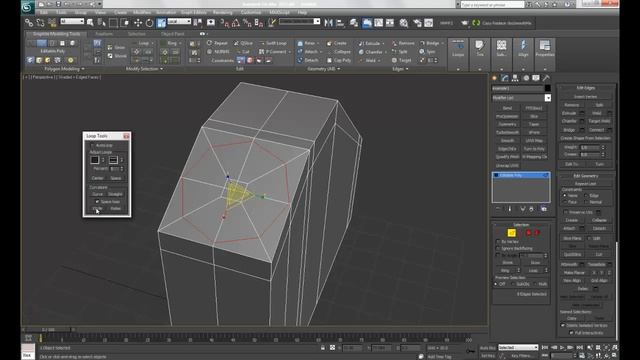Click the Render Setup icon
The height and width of the screenshot is (360, 640).
[417, 23]
